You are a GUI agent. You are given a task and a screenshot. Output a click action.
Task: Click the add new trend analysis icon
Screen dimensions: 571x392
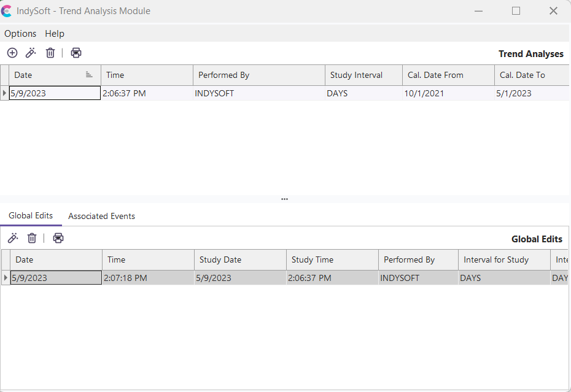12,53
